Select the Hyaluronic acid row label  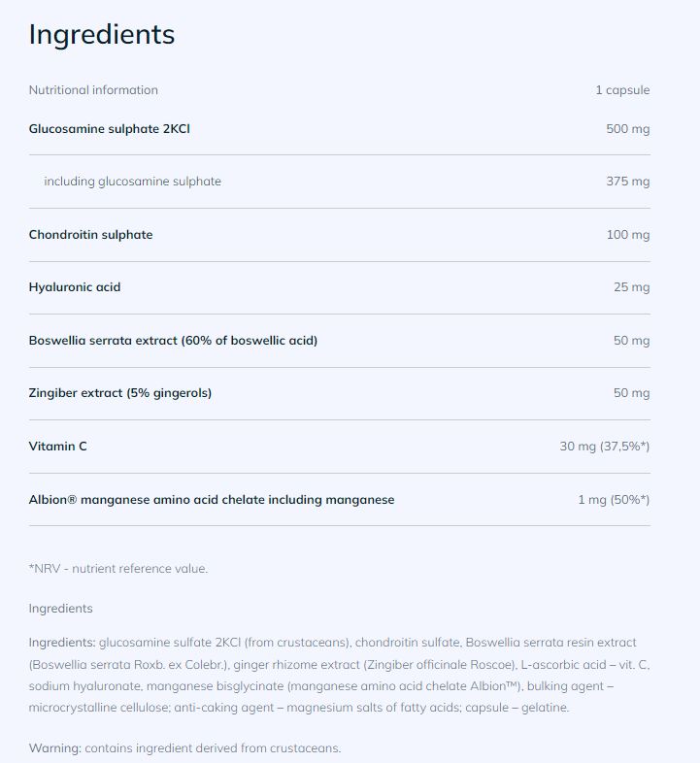pyautogui.click(x=75, y=287)
